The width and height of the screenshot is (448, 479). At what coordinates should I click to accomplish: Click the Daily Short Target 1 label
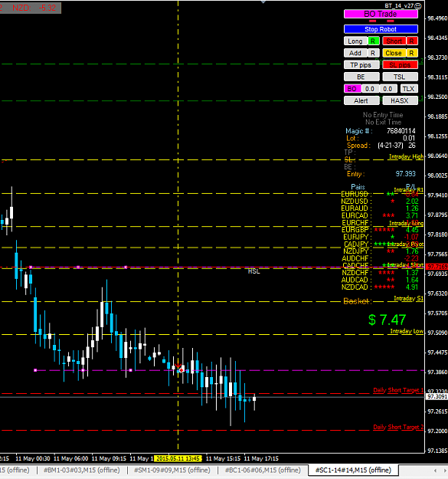[398, 390]
